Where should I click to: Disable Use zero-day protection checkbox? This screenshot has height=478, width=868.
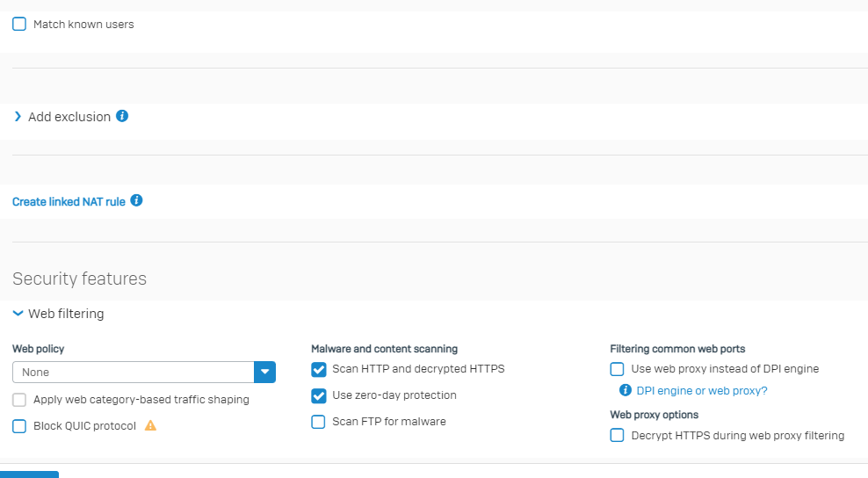click(x=318, y=395)
